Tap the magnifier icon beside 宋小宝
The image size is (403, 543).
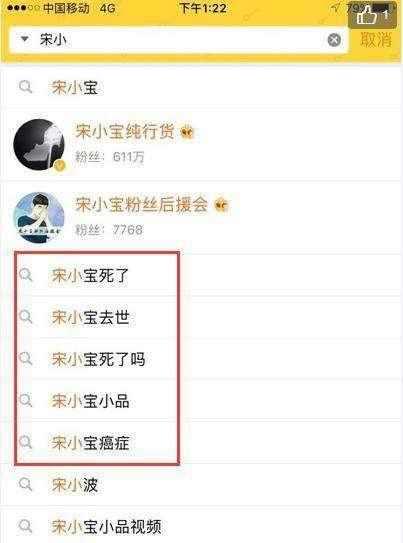point(26,87)
